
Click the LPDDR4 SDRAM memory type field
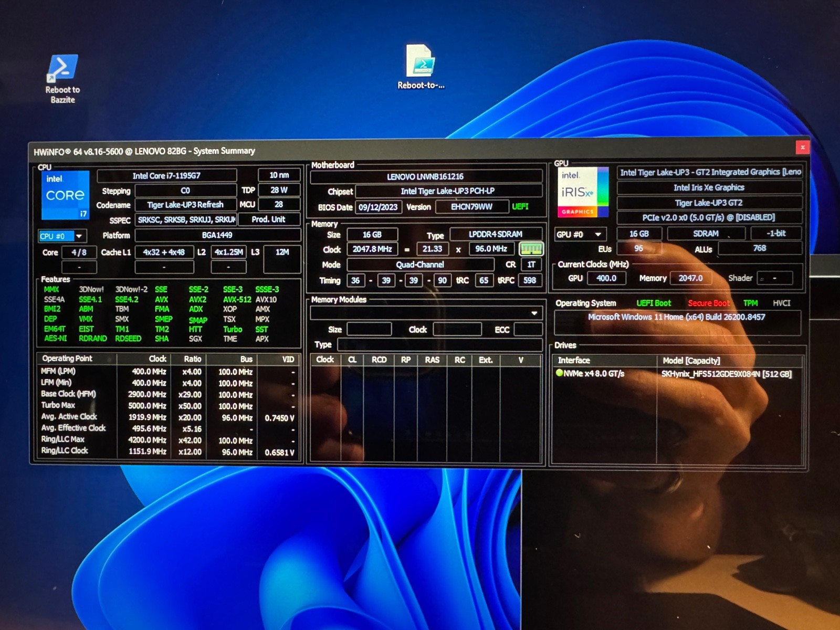496,234
